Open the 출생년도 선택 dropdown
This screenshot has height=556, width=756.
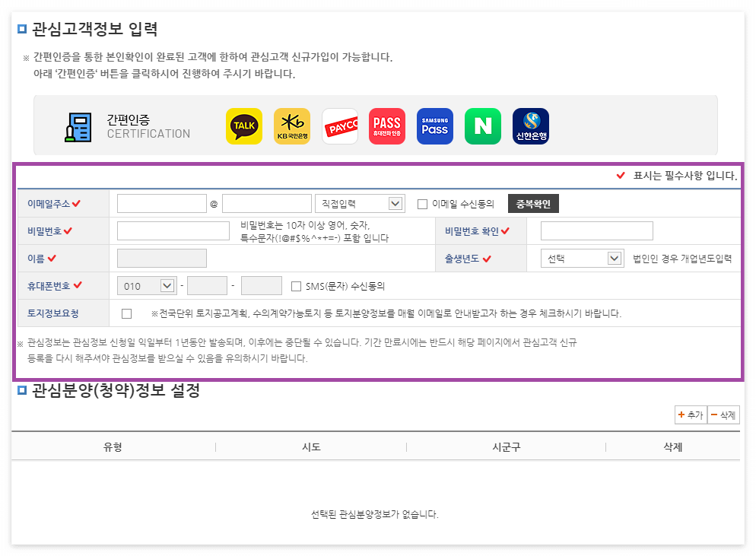click(x=582, y=258)
